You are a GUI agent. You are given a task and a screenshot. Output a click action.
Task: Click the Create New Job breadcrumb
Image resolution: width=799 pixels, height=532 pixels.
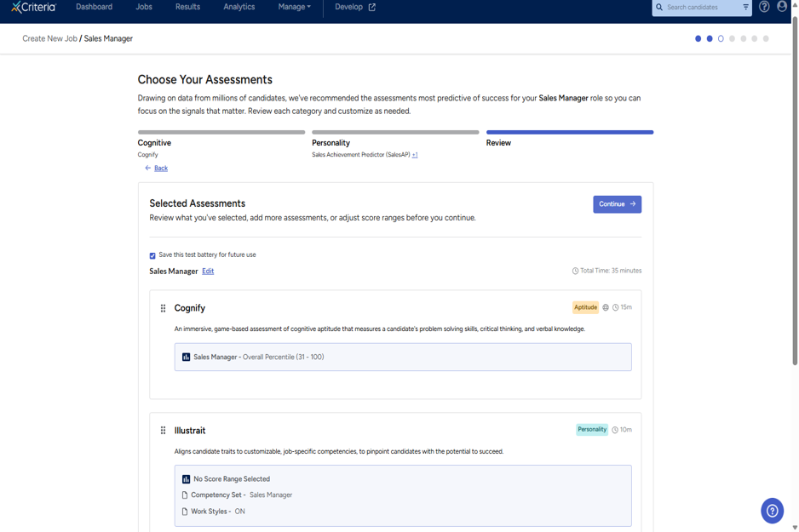point(49,38)
